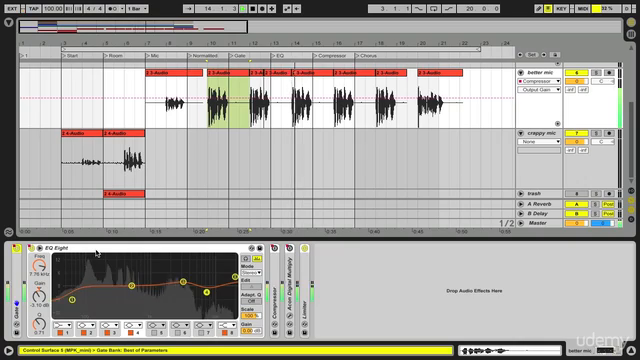Open the Output Gain control chooser dropdown

pyautogui.click(x=539, y=89)
